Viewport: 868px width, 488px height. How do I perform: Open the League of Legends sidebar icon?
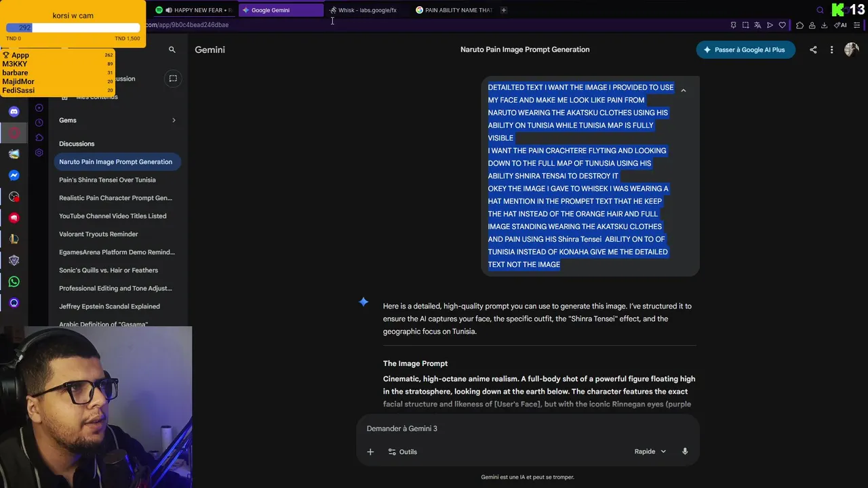pyautogui.click(x=14, y=239)
